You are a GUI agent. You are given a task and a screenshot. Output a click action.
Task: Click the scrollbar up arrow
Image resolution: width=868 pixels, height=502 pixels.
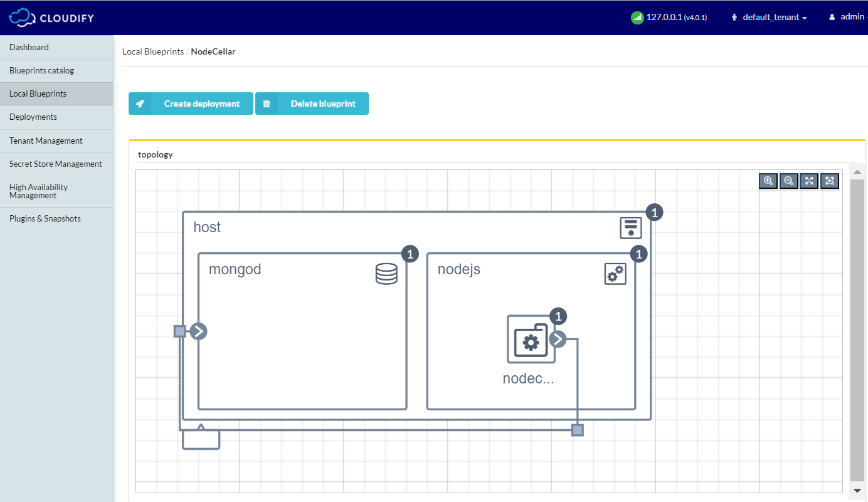(857, 171)
